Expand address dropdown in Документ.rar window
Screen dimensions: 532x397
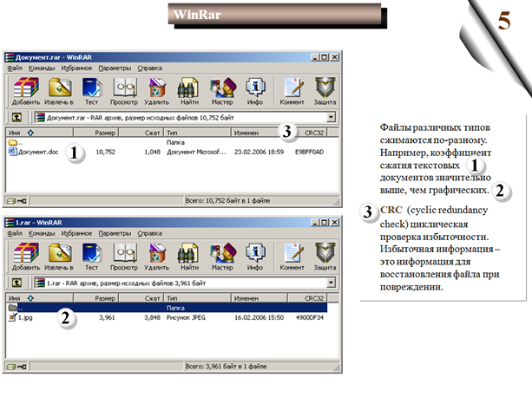[331, 118]
